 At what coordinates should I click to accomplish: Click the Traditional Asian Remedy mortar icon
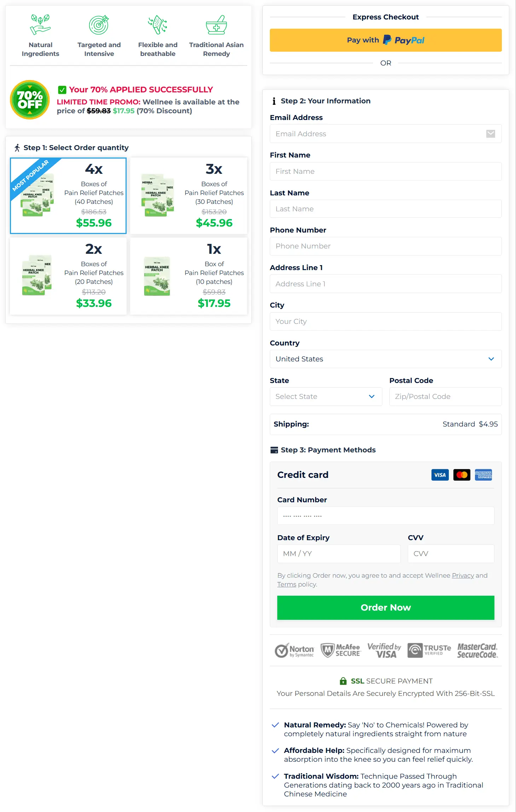coord(216,25)
